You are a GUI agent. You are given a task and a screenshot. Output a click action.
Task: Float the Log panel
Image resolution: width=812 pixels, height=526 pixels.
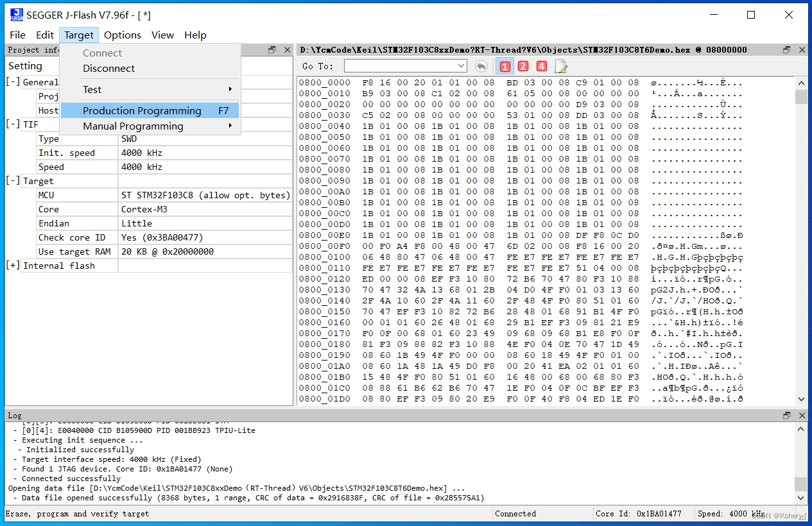pyautogui.click(x=787, y=416)
